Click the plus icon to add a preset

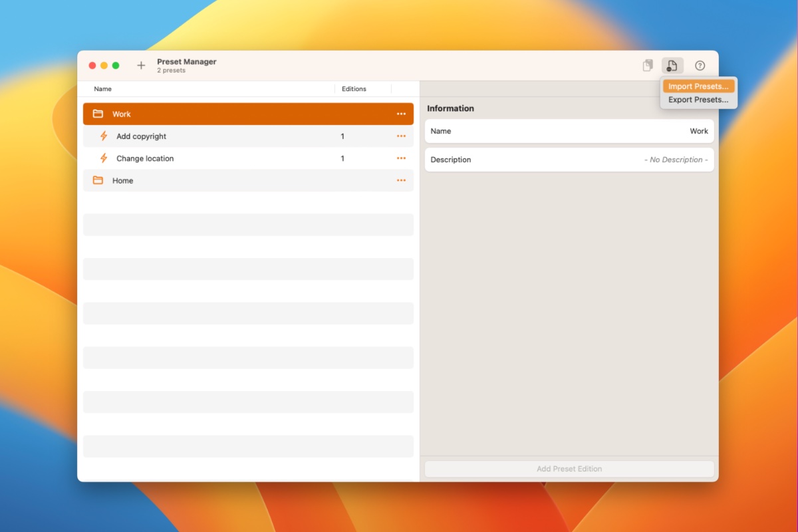[x=141, y=66]
